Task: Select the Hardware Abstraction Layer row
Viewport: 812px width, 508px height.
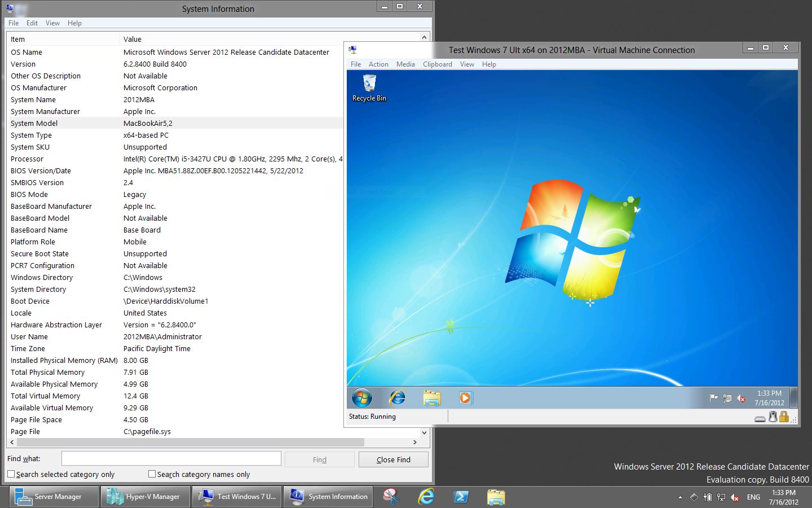Action: [x=176, y=325]
